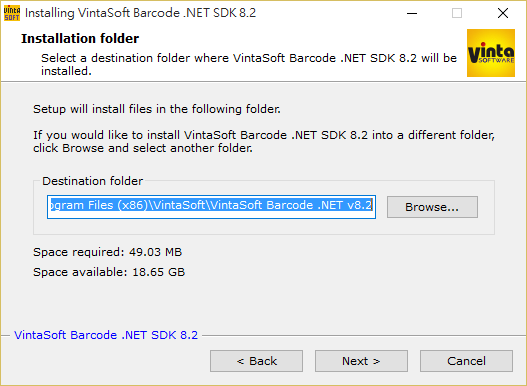The width and height of the screenshot is (527, 386).
Task: Close the installer with the X button
Action: [x=503, y=13]
